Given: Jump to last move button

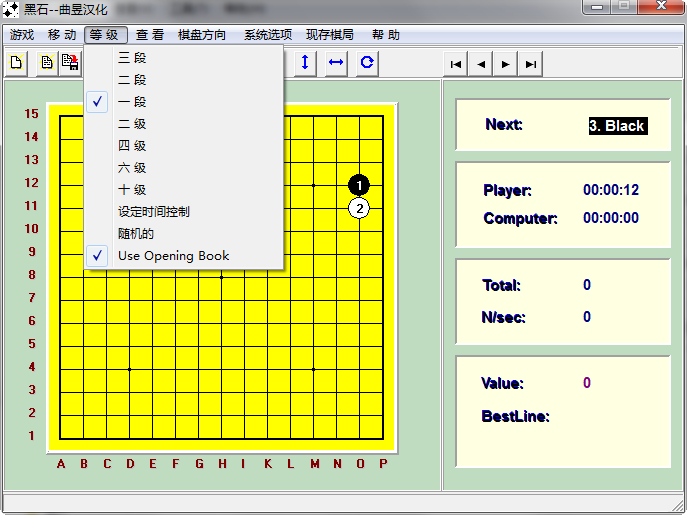Looking at the screenshot, I should point(531,64).
